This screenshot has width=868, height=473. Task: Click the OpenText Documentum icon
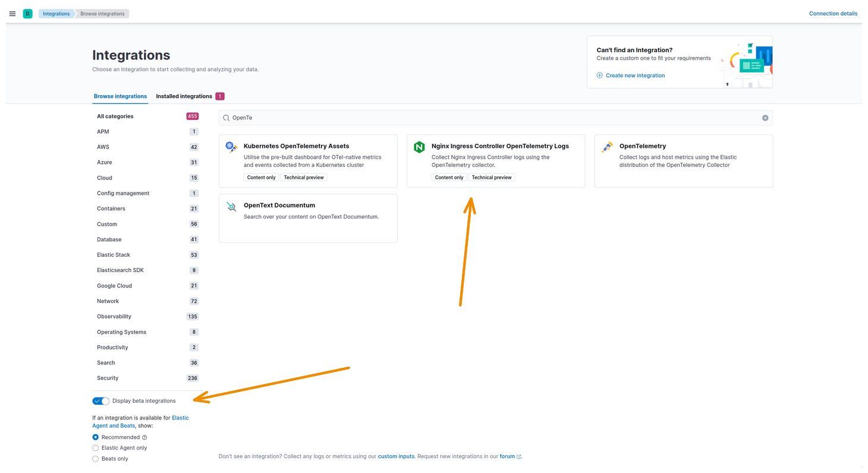(x=232, y=207)
